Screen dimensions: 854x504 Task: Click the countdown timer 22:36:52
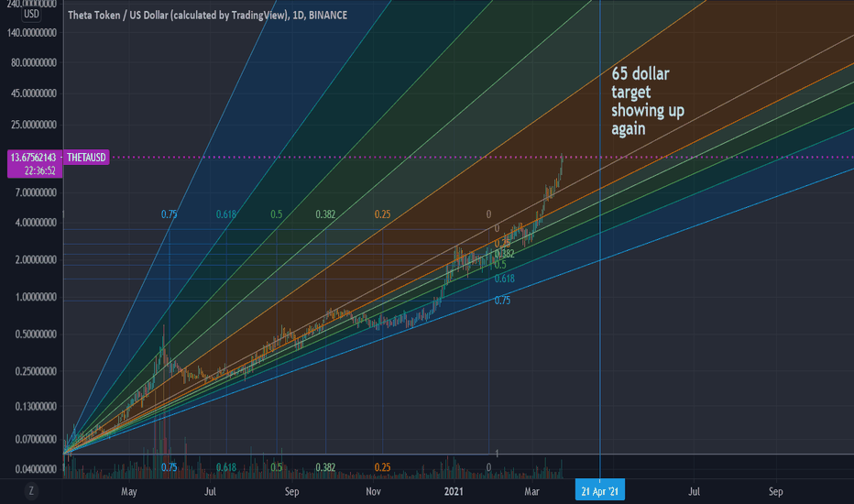[39, 170]
